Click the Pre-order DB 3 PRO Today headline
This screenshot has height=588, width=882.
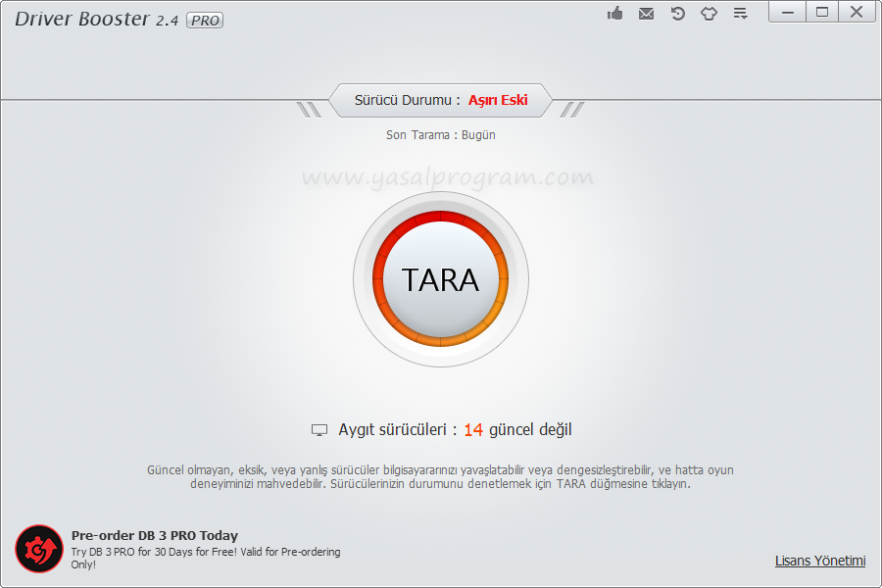[155, 536]
